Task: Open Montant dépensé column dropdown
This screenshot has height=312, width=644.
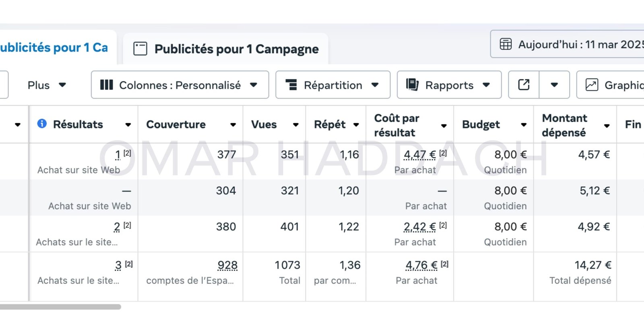Action: (607, 126)
